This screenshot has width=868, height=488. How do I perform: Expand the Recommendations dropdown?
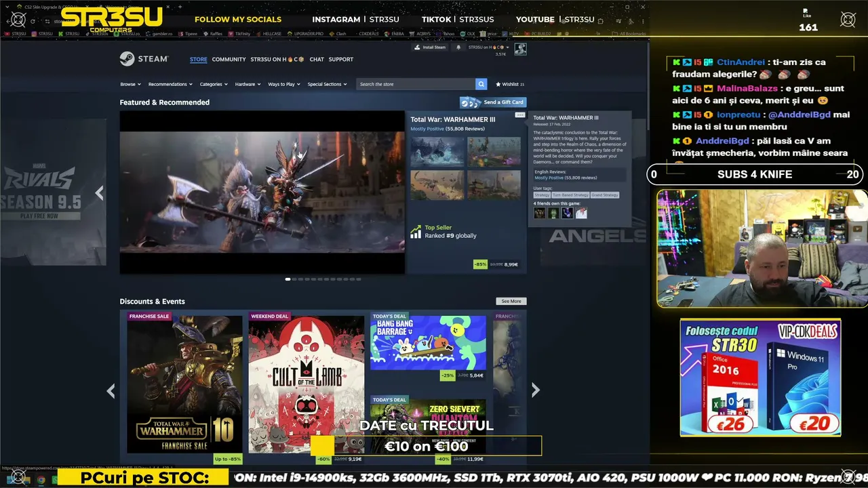coord(170,84)
